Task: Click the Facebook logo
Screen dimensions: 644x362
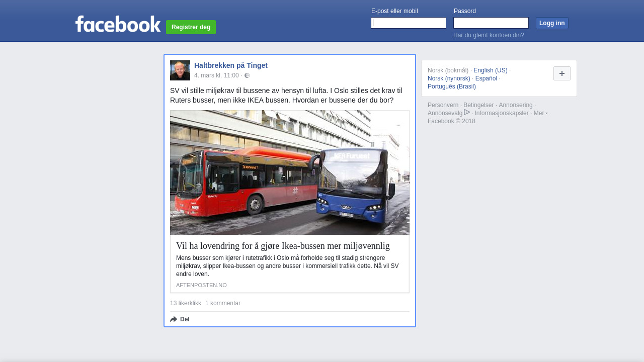Action: tap(118, 24)
